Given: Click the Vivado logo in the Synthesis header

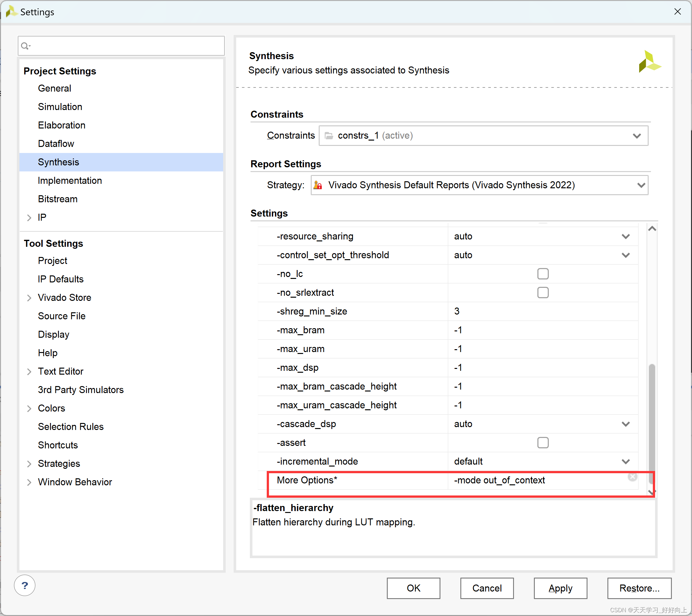Looking at the screenshot, I should 649,62.
